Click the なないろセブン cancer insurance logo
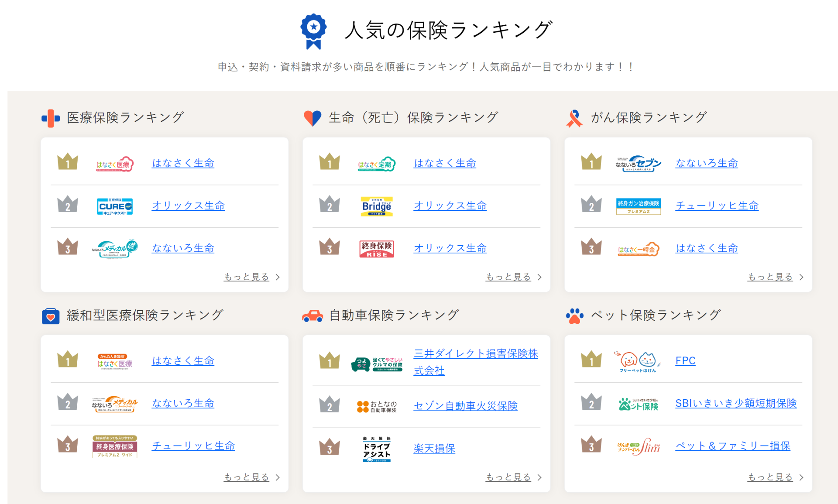Image resolution: width=838 pixels, height=504 pixels. coord(638,164)
